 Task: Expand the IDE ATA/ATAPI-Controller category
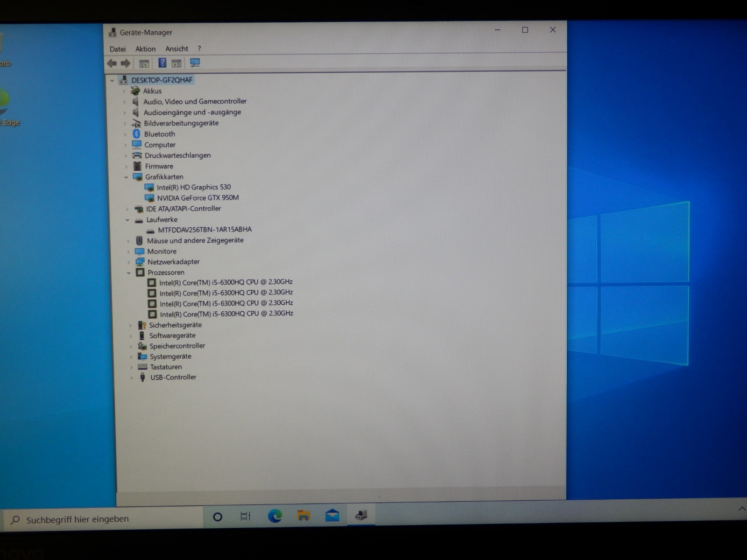(x=127, y=209)
